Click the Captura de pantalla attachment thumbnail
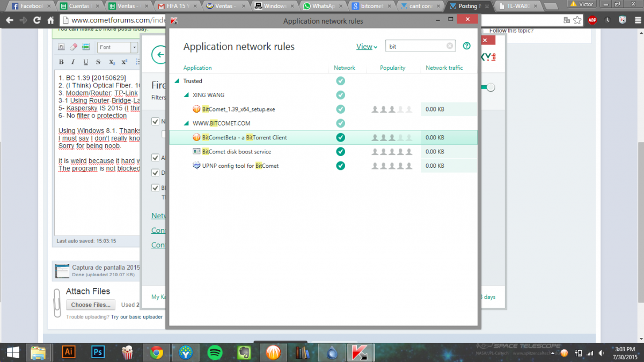644x362 pixels. (63, 271)
